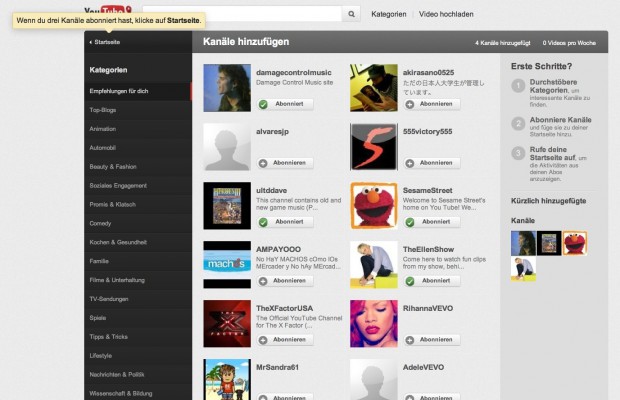620x400 pixels.
Task: Select Automobil category
Action: coord(138,148)
